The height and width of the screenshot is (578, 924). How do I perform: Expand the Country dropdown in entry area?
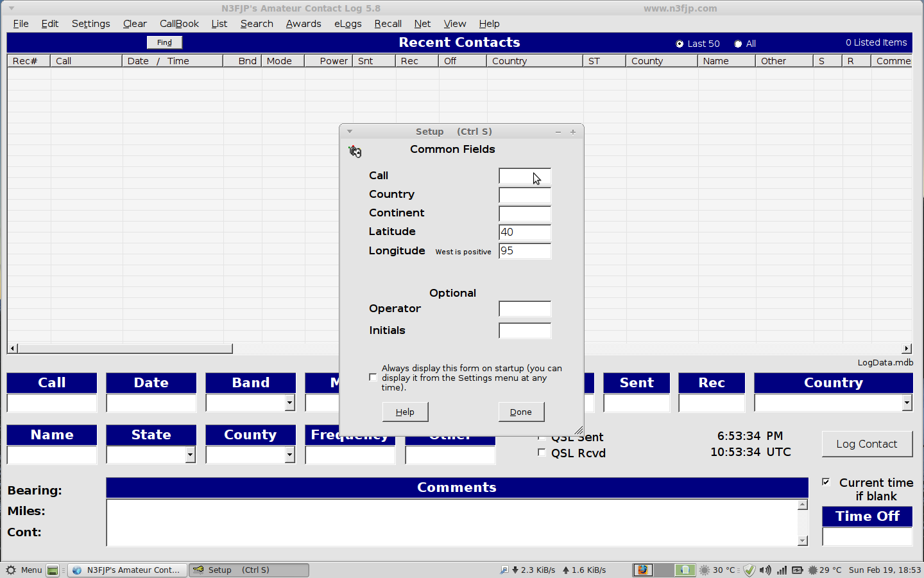(x=907, y=403)
